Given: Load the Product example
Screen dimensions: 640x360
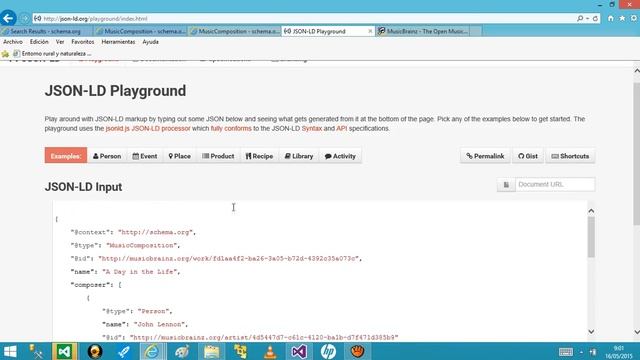Looking at the screenshot, I should (218, 156).
